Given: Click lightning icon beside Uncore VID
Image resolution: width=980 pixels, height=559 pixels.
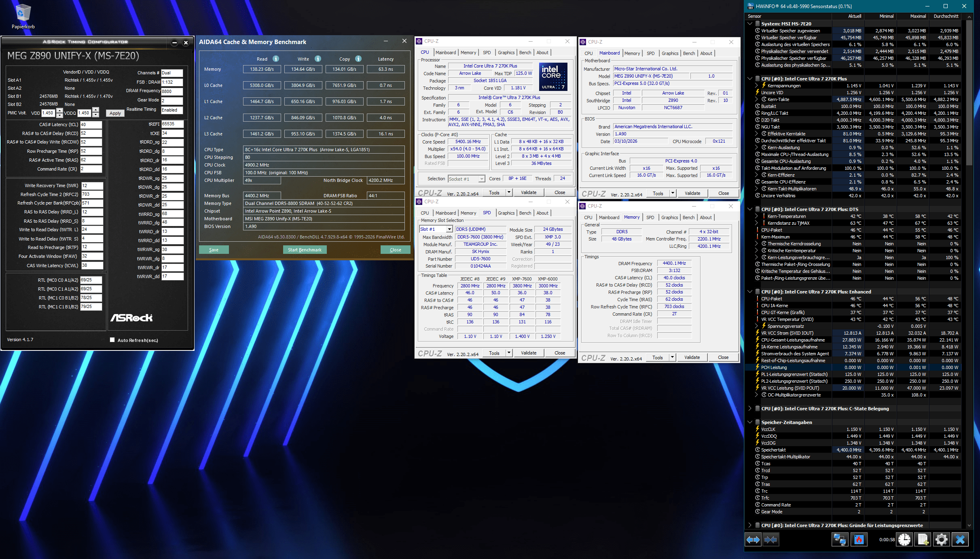Looking at the screenshot, I should [x=757, y=93].
